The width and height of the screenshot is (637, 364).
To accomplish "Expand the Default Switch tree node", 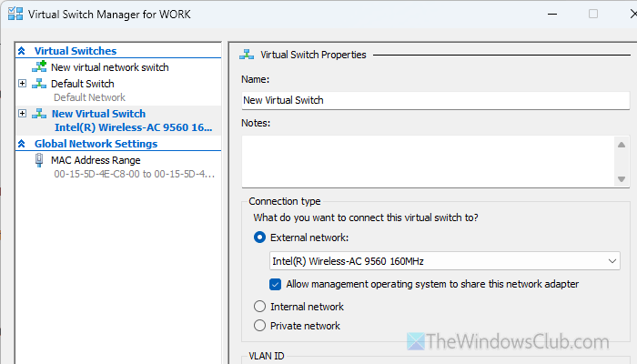I will 23,84.
